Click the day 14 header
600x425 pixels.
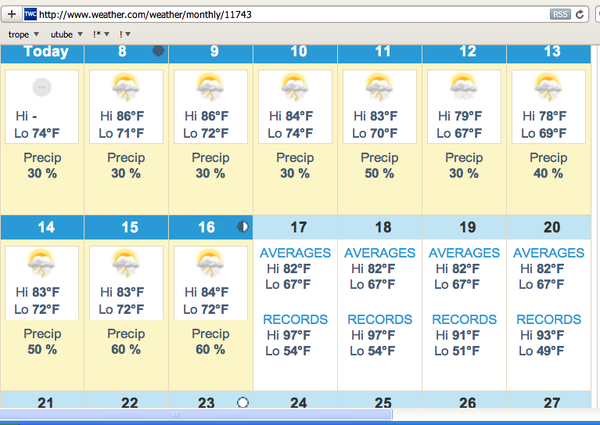click(x=42, y=227)
